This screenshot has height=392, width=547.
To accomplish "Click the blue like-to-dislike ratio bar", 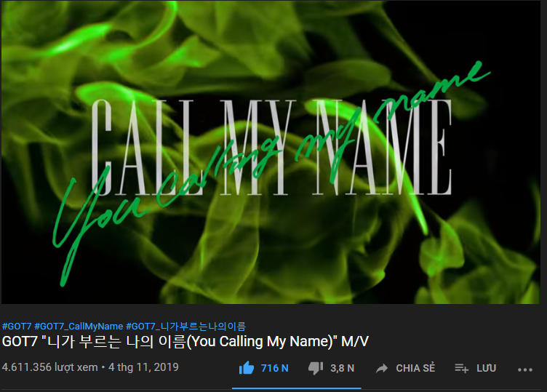I will pyautogui.click(x=297, y=388).
